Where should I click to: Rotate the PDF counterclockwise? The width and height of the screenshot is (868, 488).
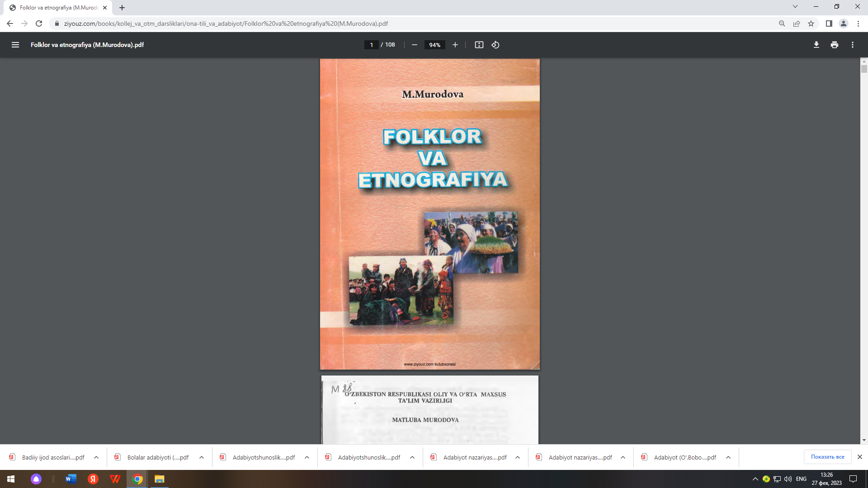[495, 45]
